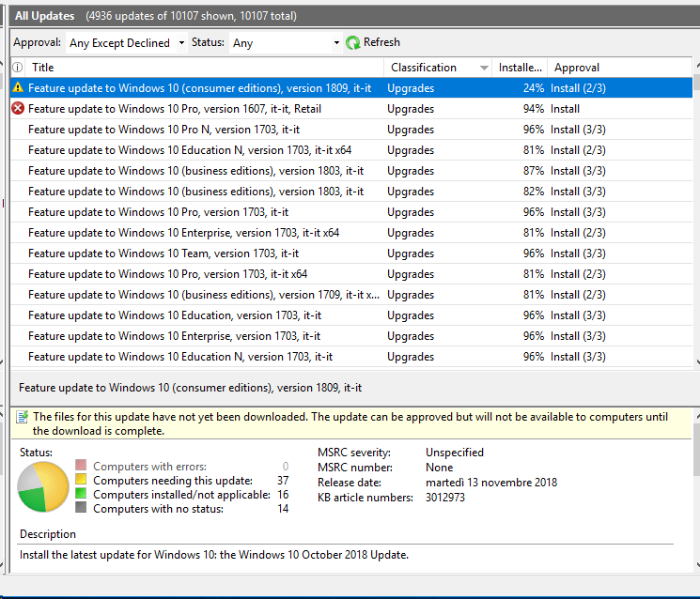Select Windows 10 (business editions), version 1709 row
Screen dimensions: 700x599
click(351, 295)
